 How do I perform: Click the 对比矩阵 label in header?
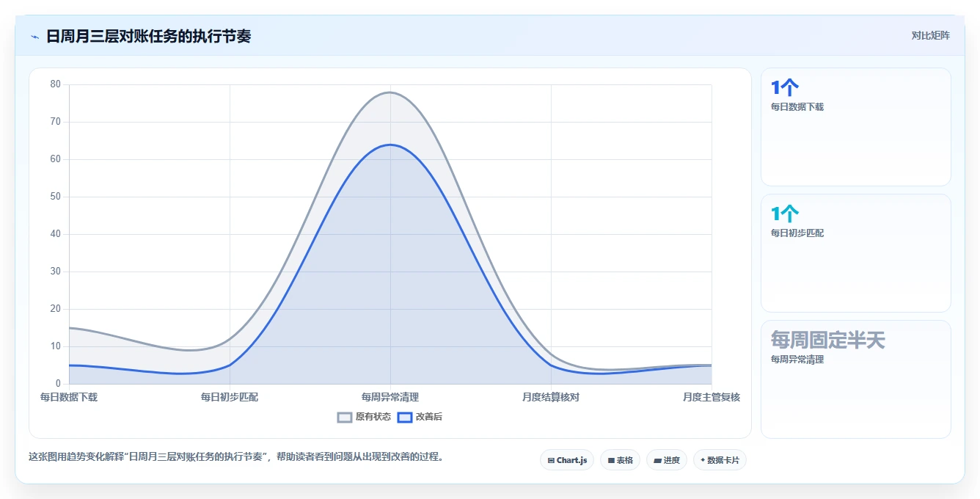930,35
